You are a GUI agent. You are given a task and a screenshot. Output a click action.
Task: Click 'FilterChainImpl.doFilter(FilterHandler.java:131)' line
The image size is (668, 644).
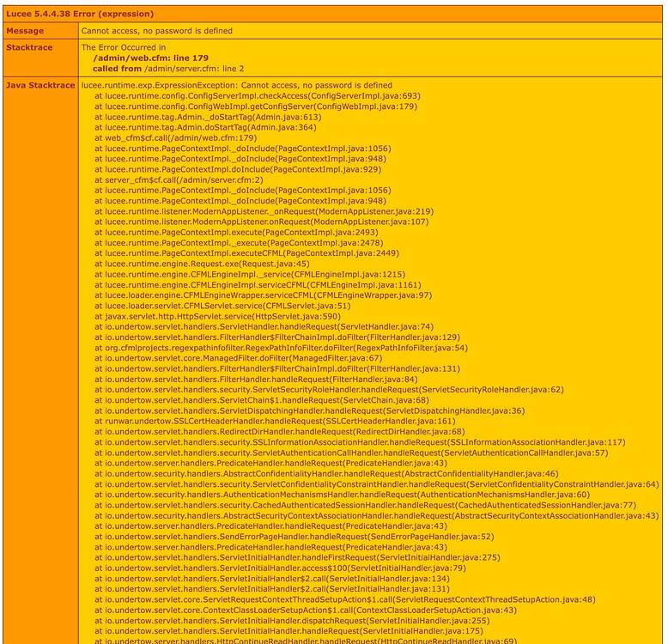point(277,369)
